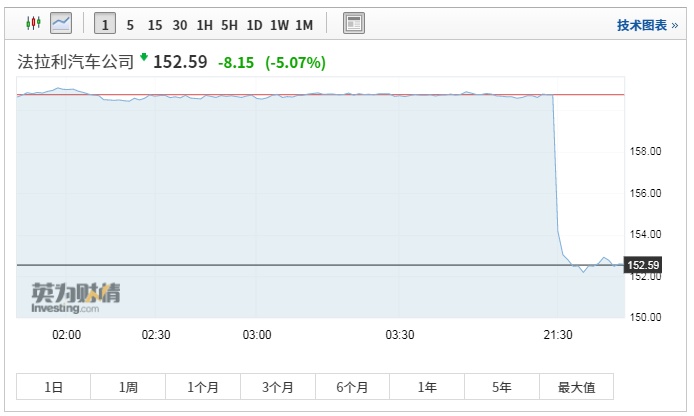694x416 pixels.
Task: Click the 最大值 range button
Action: [576, 387]
